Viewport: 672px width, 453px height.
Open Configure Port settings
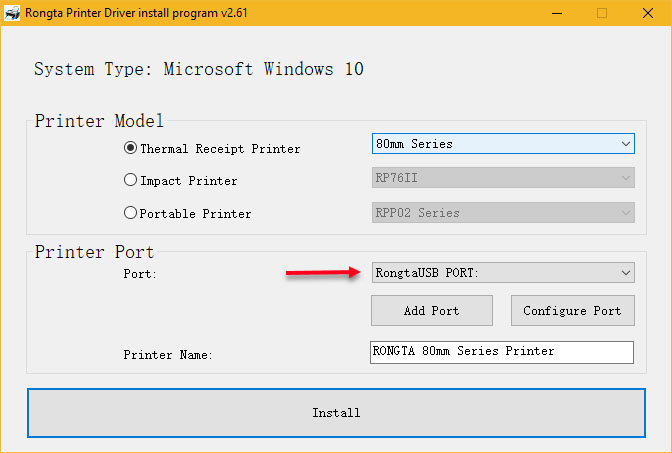pyautogui.click(x=572, y=310)
